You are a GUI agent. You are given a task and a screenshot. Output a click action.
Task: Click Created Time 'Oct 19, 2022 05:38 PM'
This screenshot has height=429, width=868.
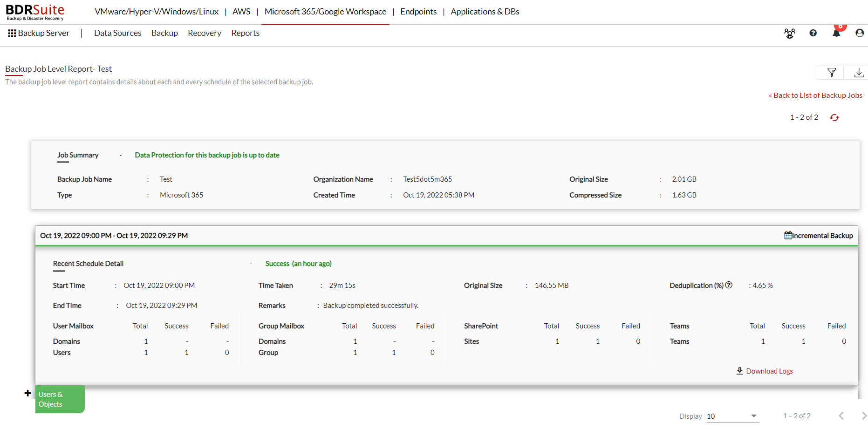(x=439, y=195)
